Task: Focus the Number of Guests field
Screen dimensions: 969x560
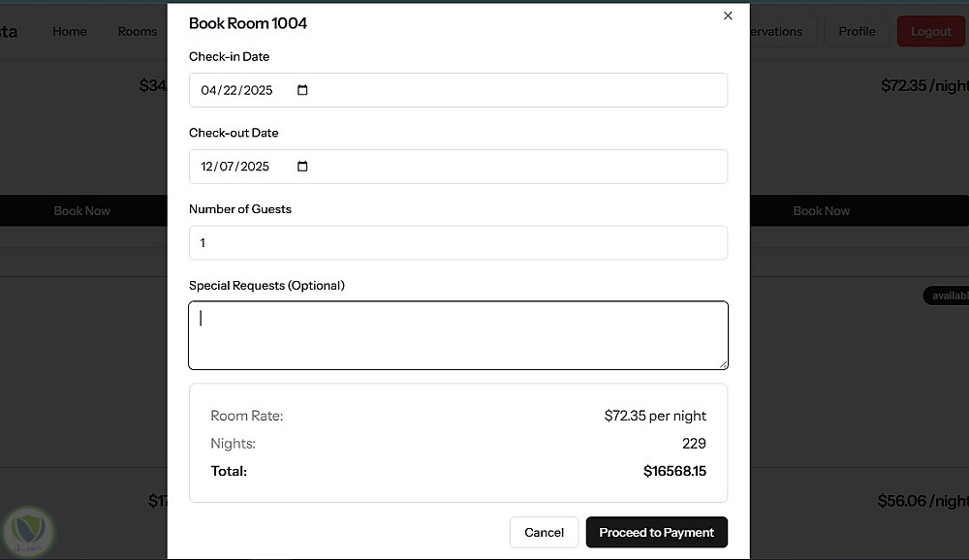Action: (x=457, y=243)
